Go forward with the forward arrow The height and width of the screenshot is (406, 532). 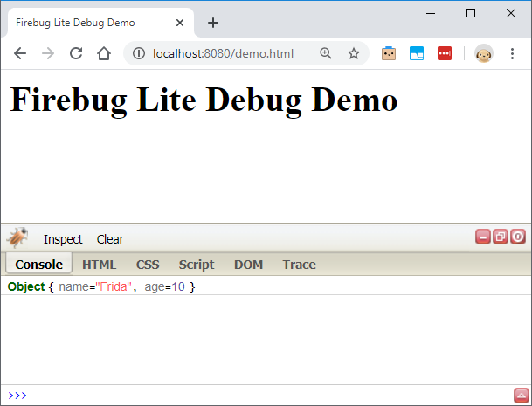(48, 53)
